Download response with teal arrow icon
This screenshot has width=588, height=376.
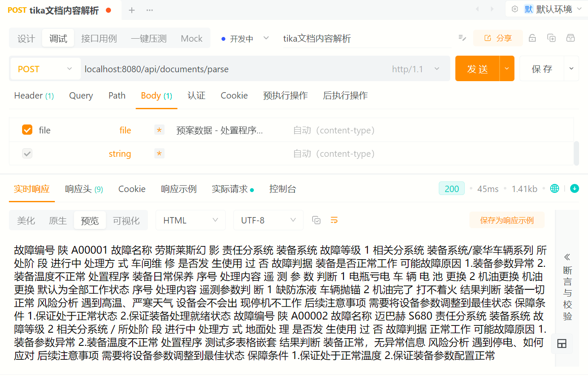(574, 189)
